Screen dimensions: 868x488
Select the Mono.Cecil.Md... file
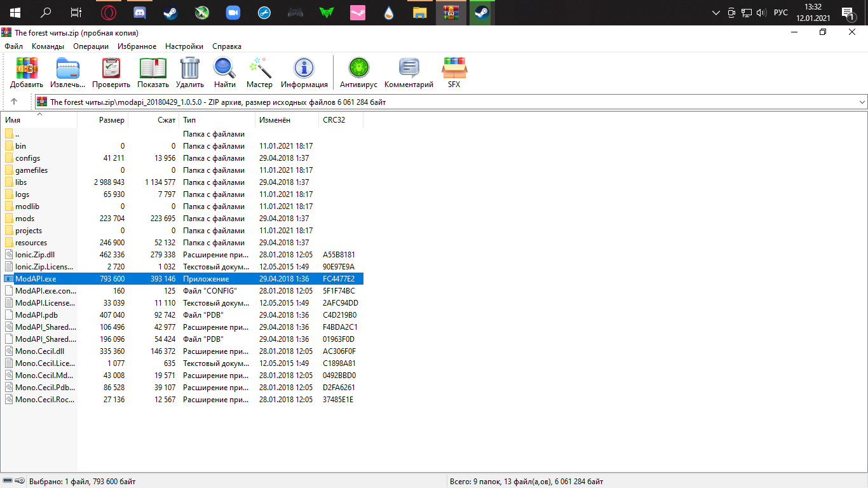(x=39, y=376)
